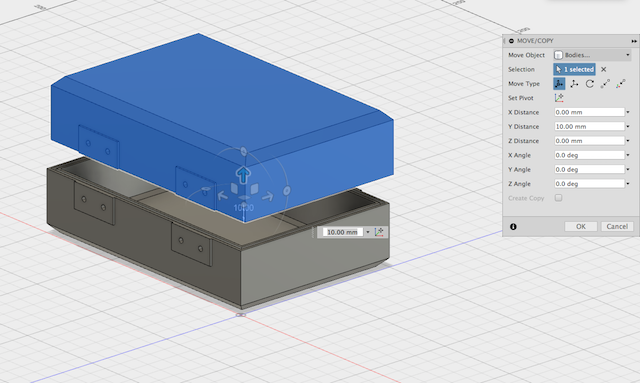Open the Y Distance dropdown arrow
640x383 pixels.
tap(628, 127)
